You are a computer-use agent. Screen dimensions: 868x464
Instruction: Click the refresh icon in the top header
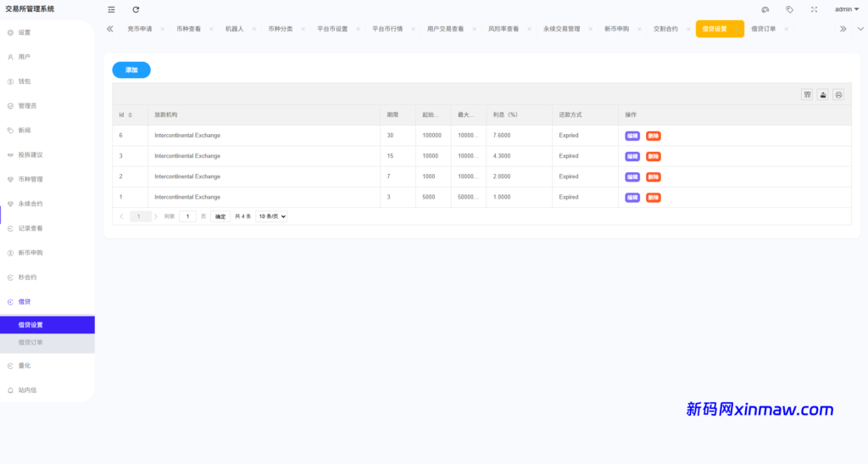[136, 9]
